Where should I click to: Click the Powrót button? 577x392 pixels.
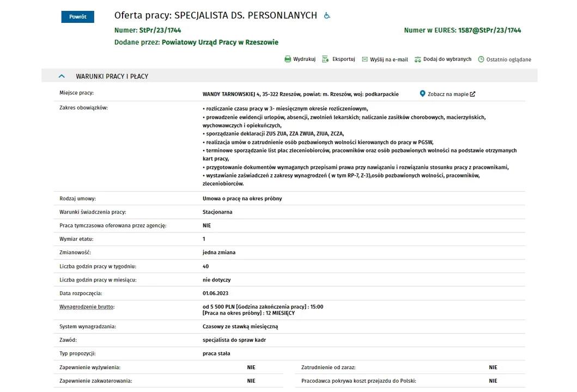pos(78,16)
